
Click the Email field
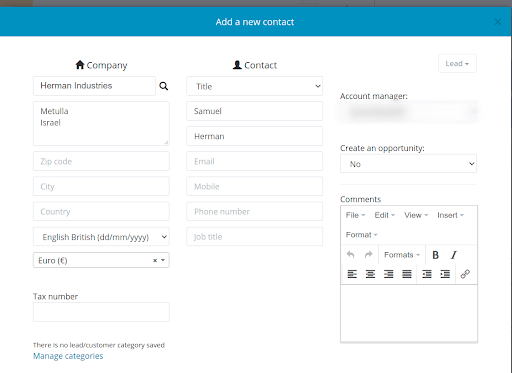click(255, 161)
